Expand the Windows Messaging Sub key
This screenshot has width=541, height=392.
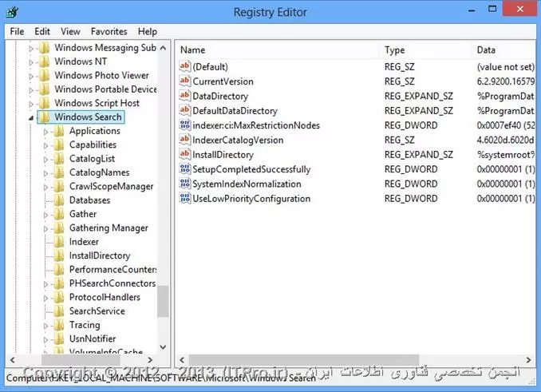[31, 49]
